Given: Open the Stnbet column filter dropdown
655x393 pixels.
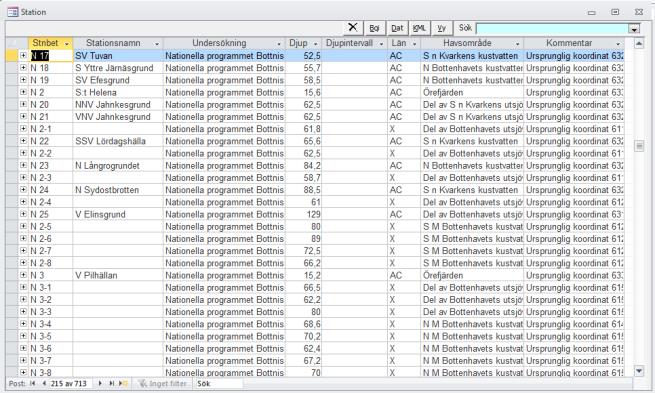Looking at the screenshot, I should point(67,43).
